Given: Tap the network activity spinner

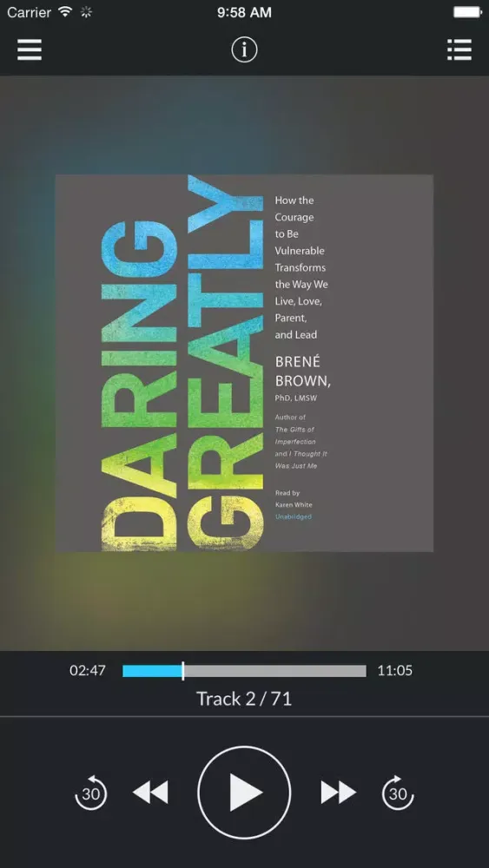Looking at the screenshot, I should 86,12.
